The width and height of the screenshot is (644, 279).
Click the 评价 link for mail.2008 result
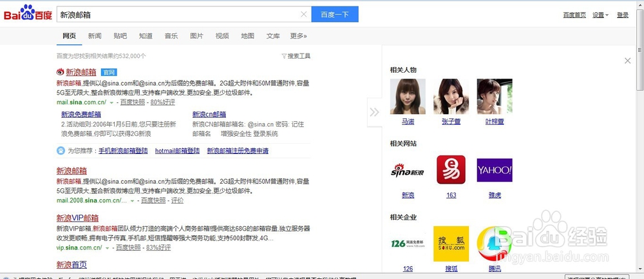point(178,200)
